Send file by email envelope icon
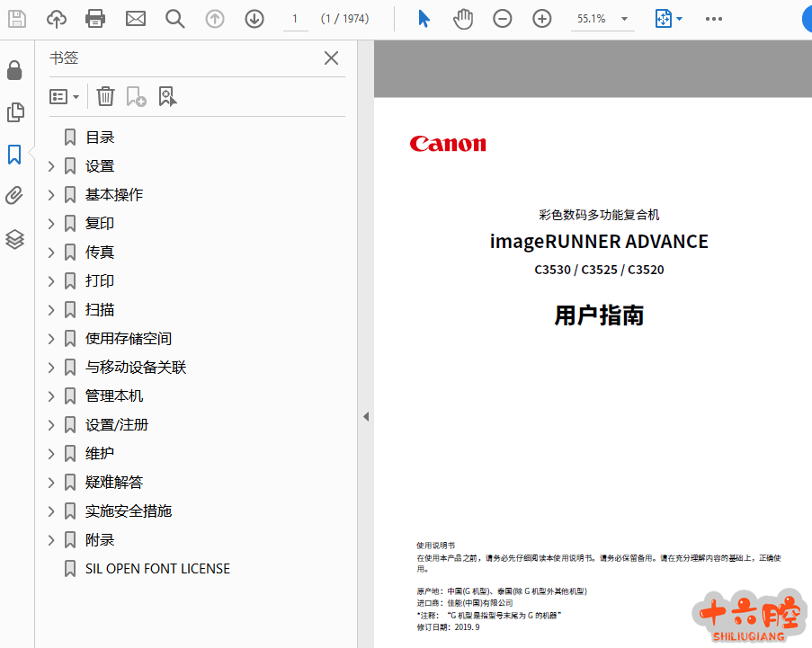Screen dimensions: 812x648 pos(135,19)
